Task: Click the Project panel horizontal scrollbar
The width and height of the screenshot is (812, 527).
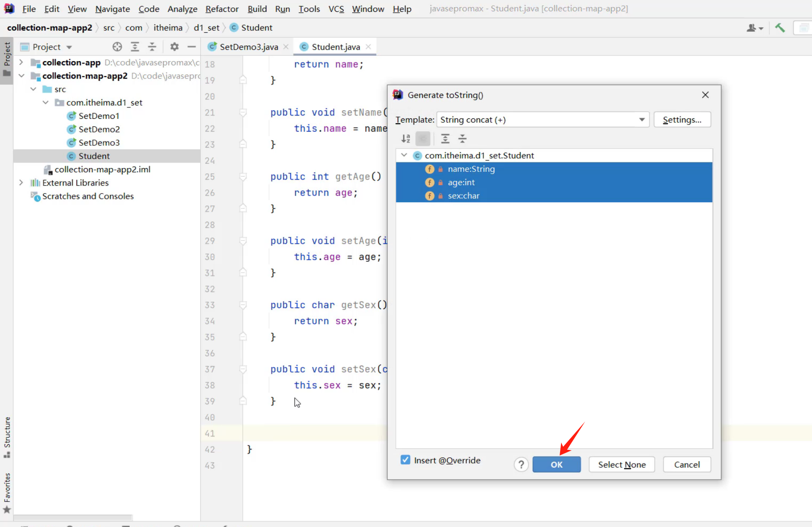Action: point(73,517)
